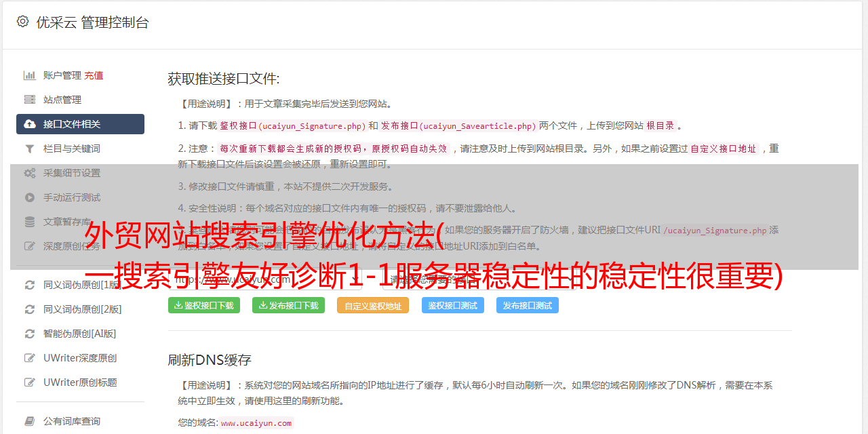Open 公有词库查询 menu item
This screenshot has width=868, height=434.
72,421
